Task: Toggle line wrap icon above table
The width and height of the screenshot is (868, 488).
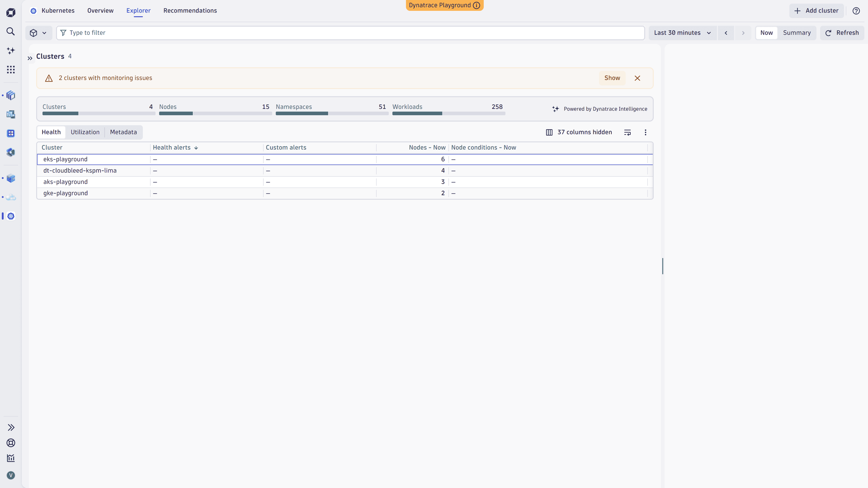Action: pyautogui.click(x=627, y=132)
